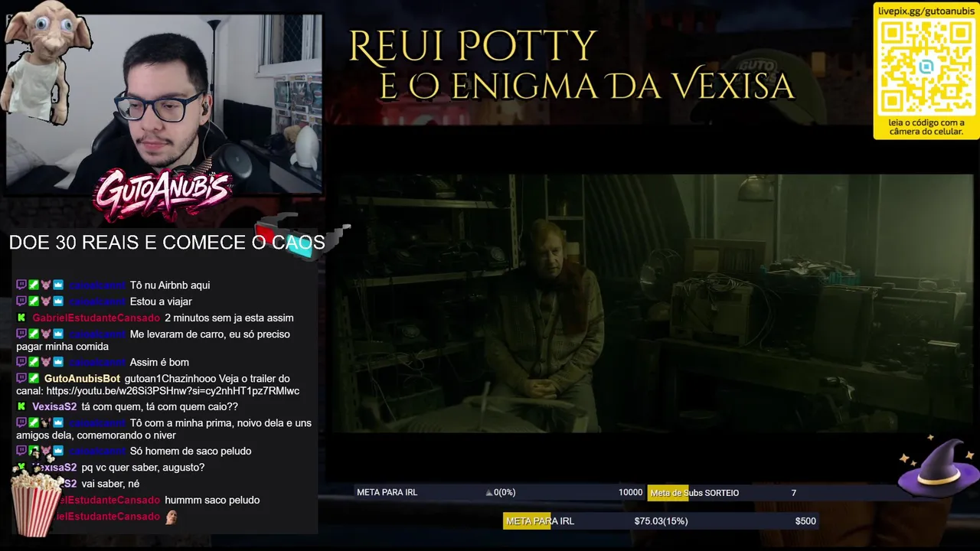The width and height of the screenshot is (980, 551).
Task: Click the GutoAnubis channel logo
Action: click(x=162, y=192)
